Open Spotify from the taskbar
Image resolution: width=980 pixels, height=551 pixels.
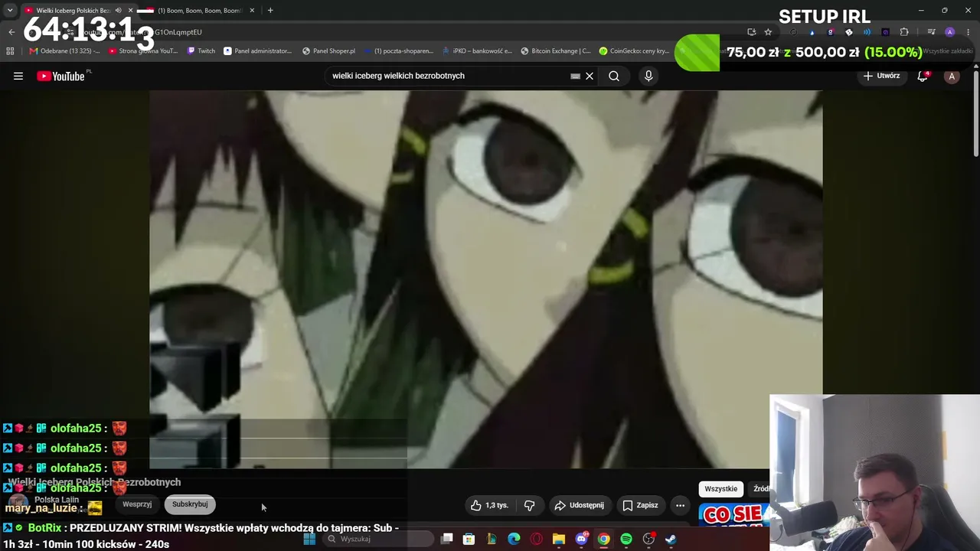626,539
